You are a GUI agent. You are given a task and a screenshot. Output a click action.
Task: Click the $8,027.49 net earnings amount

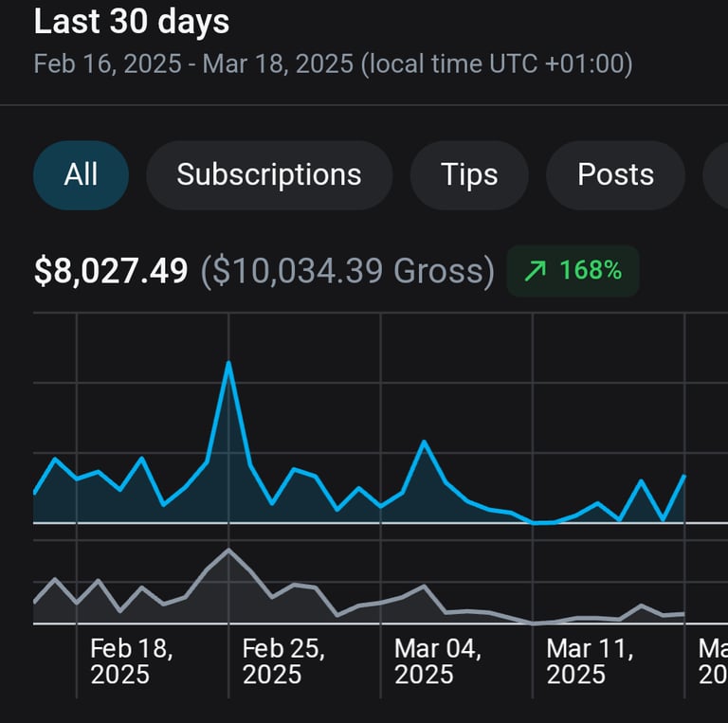pos(111,272)
